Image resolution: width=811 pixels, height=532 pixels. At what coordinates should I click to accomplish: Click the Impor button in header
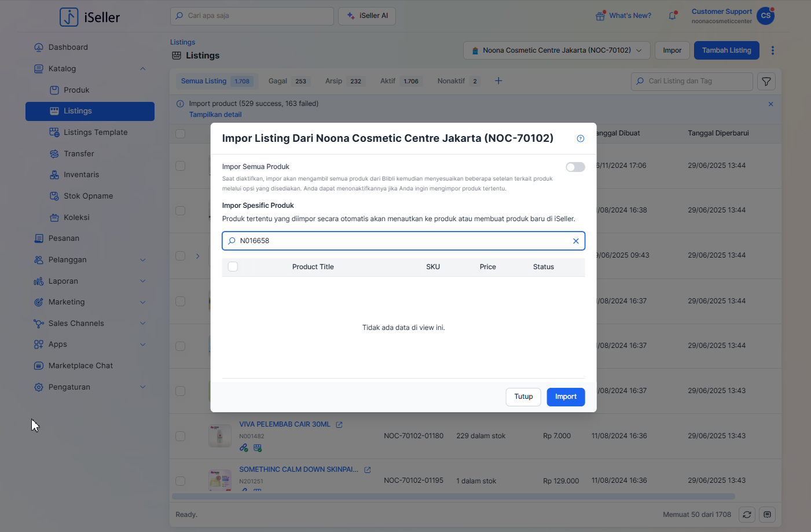672,50
